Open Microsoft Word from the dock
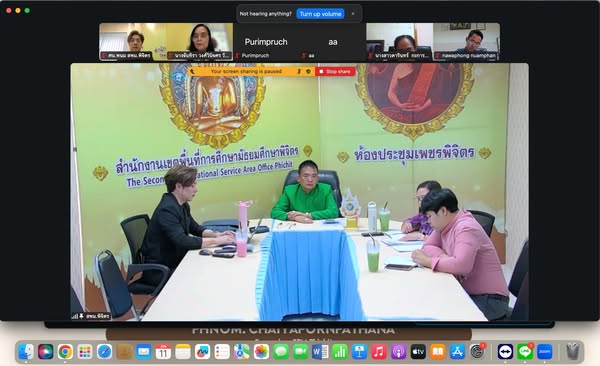Image resolution: width=600 pixels, height=366 pixels. [x=320, y=351]
